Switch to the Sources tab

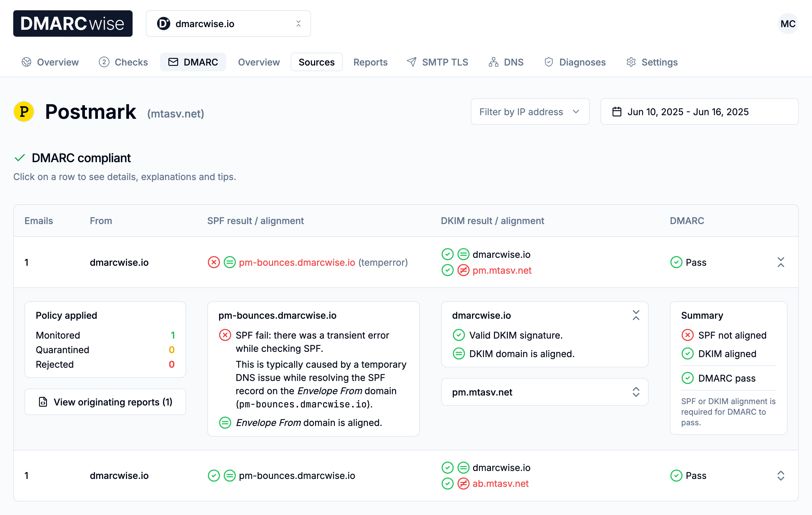[316, 62]
